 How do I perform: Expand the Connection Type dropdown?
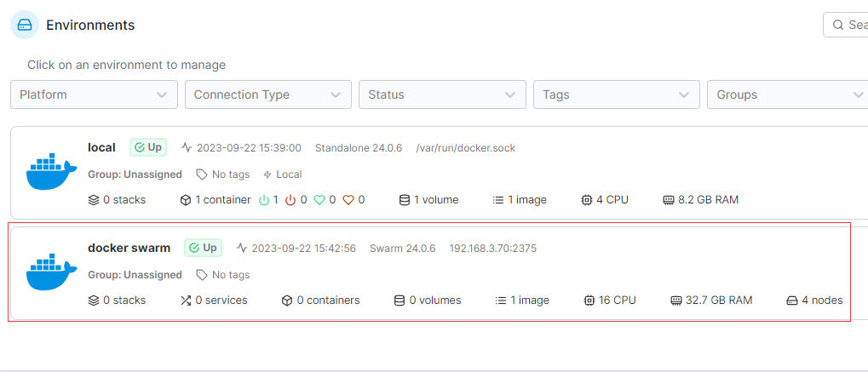tap(268, 94)
